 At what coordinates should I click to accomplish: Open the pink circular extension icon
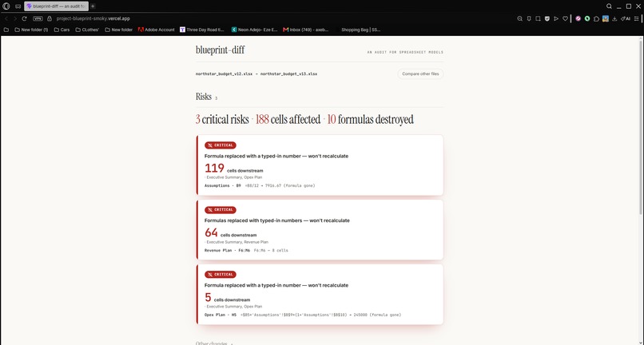(578, 18)
